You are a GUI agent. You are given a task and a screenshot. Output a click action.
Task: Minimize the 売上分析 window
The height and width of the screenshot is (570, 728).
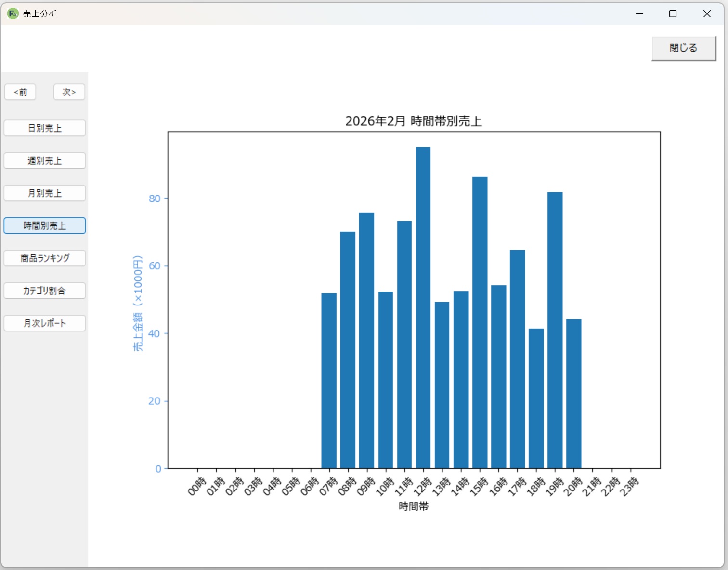[639, 13]
